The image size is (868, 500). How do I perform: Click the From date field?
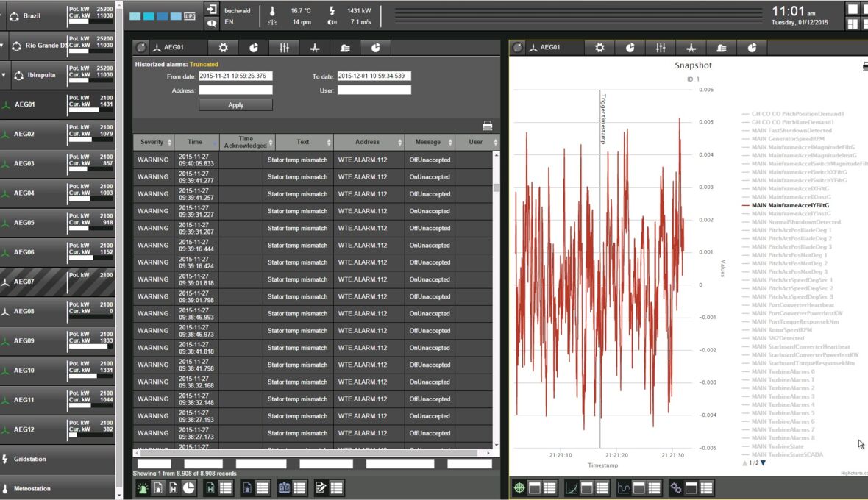point(236,76)
